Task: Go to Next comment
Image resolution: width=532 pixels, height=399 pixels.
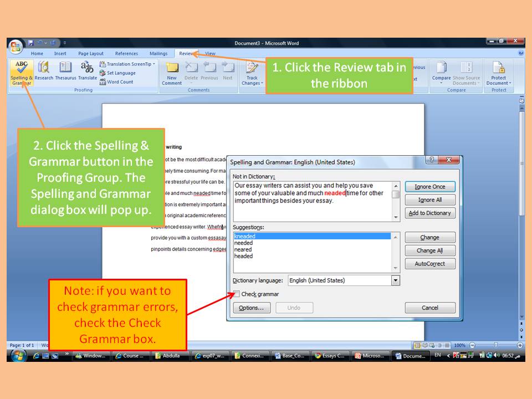Action: click(x=228, y=71)
